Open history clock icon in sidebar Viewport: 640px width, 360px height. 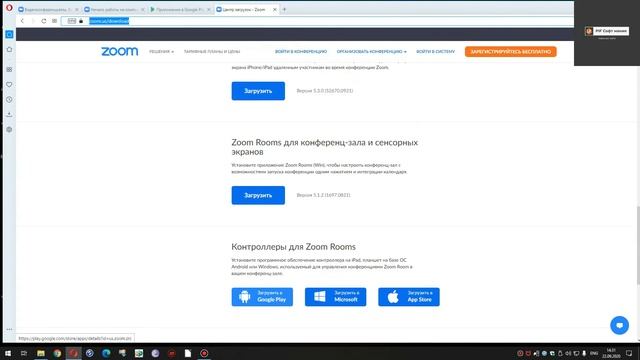9,100
